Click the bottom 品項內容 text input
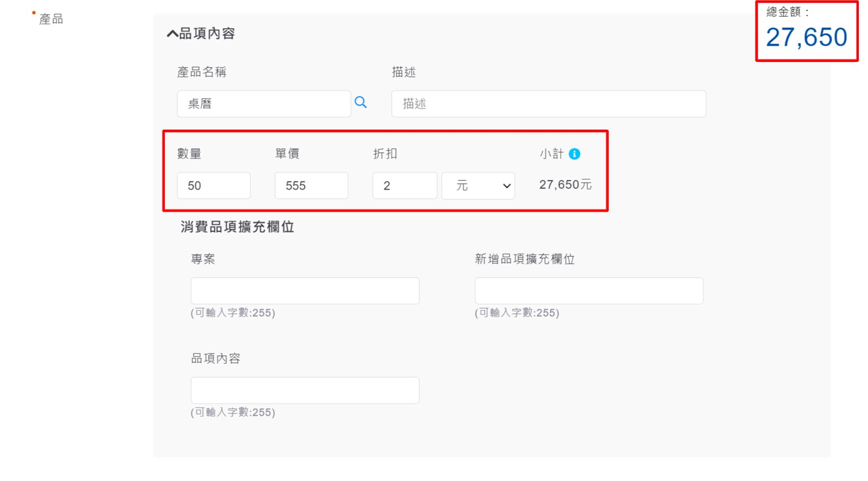This screenshot has width=868, height=481. point(305,390)
